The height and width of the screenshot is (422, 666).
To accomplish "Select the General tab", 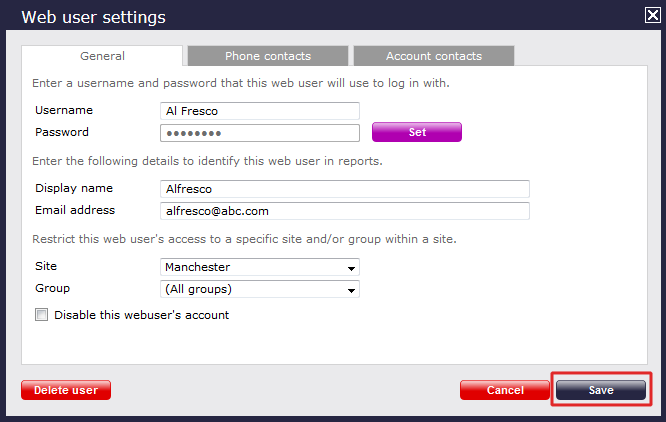I will 102,56.
